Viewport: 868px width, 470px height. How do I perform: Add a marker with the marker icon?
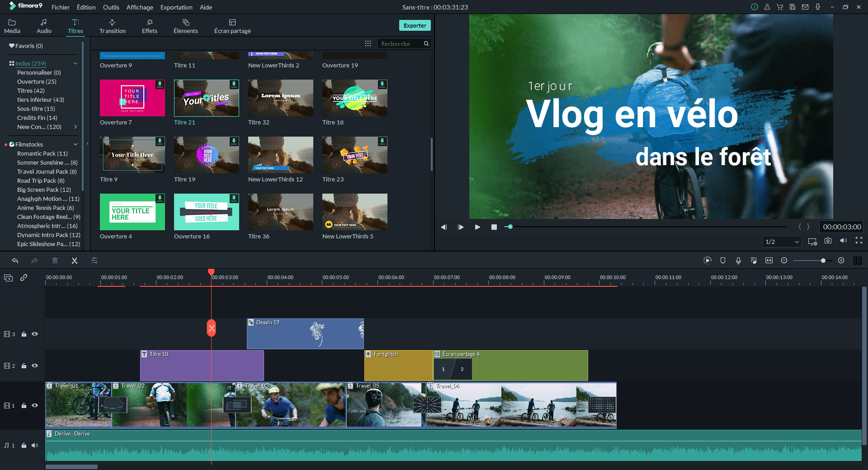pyautogui.click(x=723, y=261)
